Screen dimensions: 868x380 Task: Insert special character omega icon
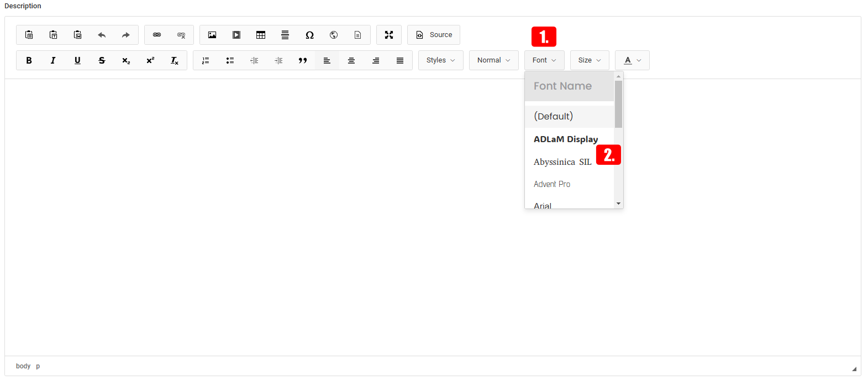pyautogui.click(x=309, y=35)
